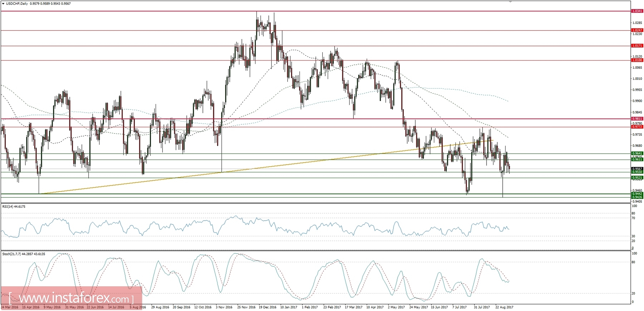This screenshot has width=644, height=311.
Task: Click the 0.9567 current price tag
Action: pyautogui.click(x=637, y=169)
